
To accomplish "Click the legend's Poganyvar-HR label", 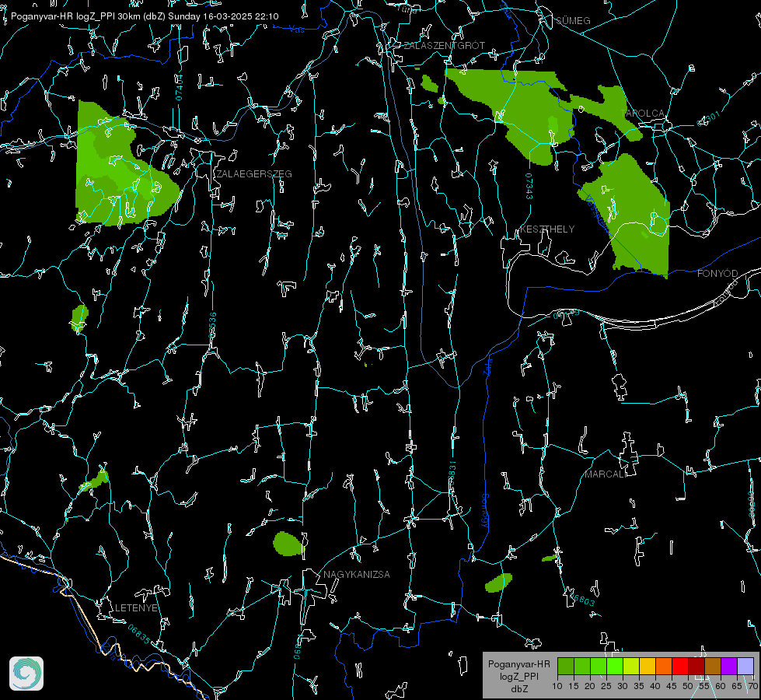I will [x=518, y=664].
